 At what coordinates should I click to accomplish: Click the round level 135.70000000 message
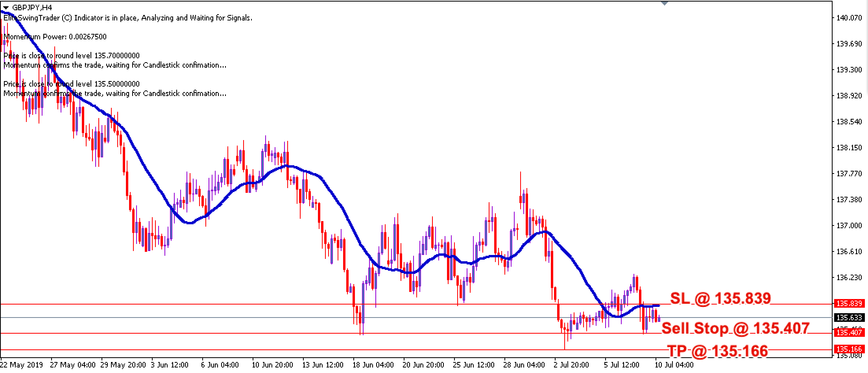72,55
